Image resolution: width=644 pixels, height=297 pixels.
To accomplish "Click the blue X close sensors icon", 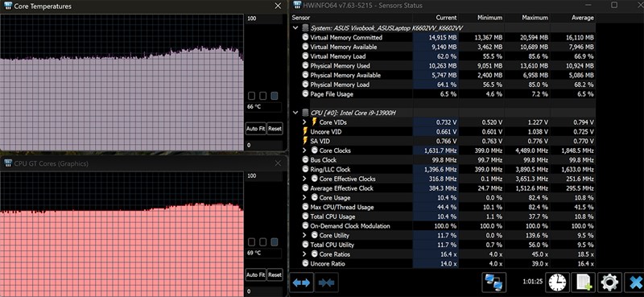I will (635, 283).
